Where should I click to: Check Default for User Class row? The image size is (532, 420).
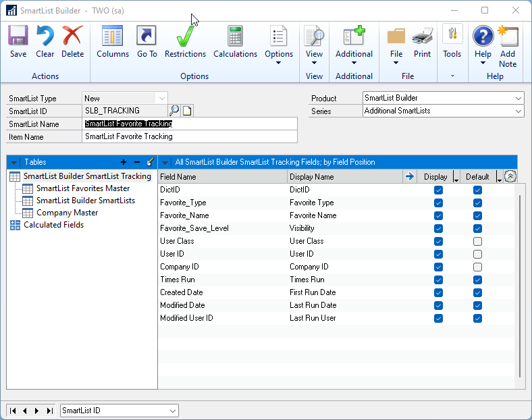[477, 241]
